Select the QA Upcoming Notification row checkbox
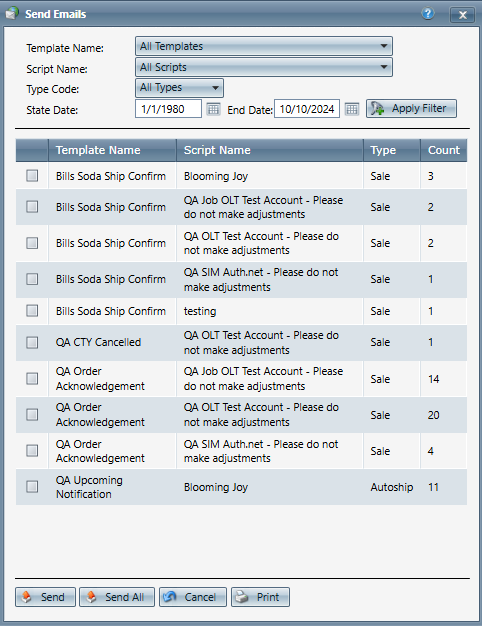The width and height of the screenshot is (482, 626). tap(32, 487)
